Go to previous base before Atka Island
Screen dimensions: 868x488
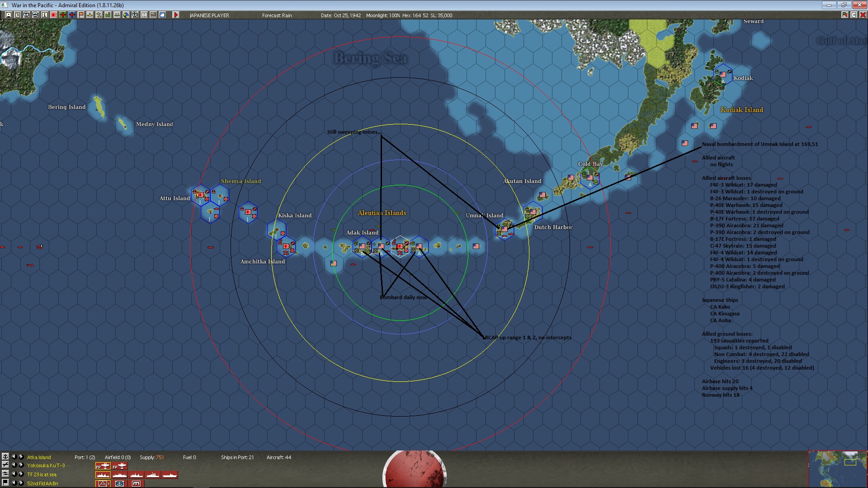click(14, 457)
